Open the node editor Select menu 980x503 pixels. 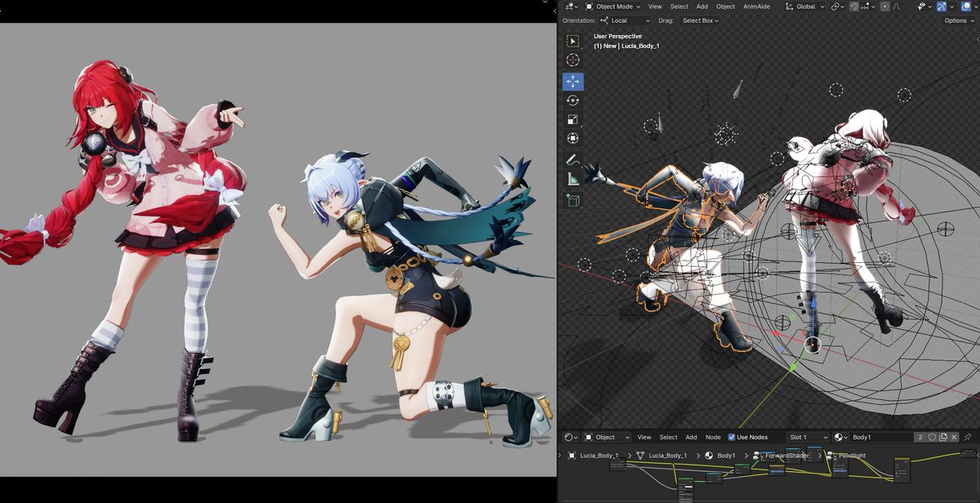tap(669, 437)
